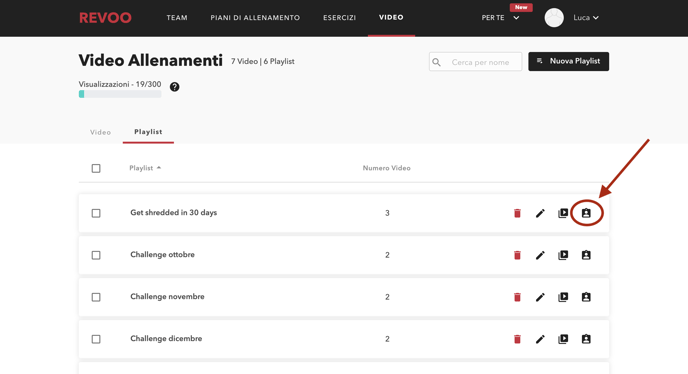Open the TEAM menu
Image resolution: width=688 pixels, height=374 pixels.
[177, 18]
